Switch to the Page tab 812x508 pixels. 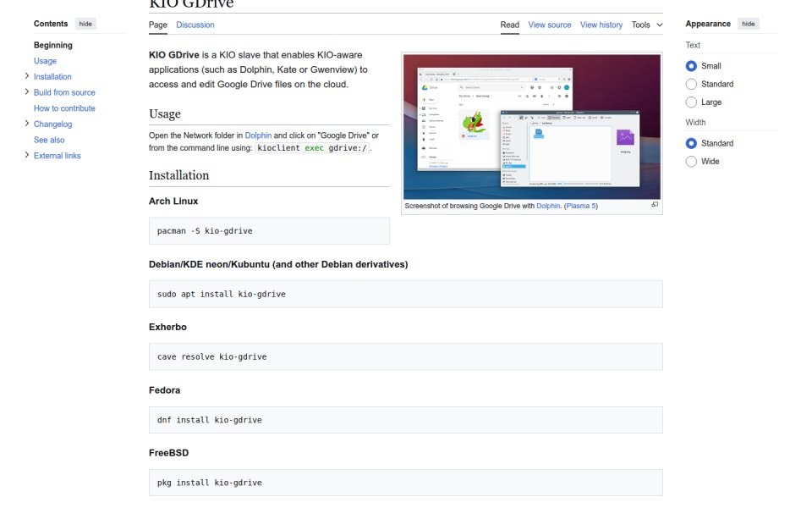tap(158, 25)
